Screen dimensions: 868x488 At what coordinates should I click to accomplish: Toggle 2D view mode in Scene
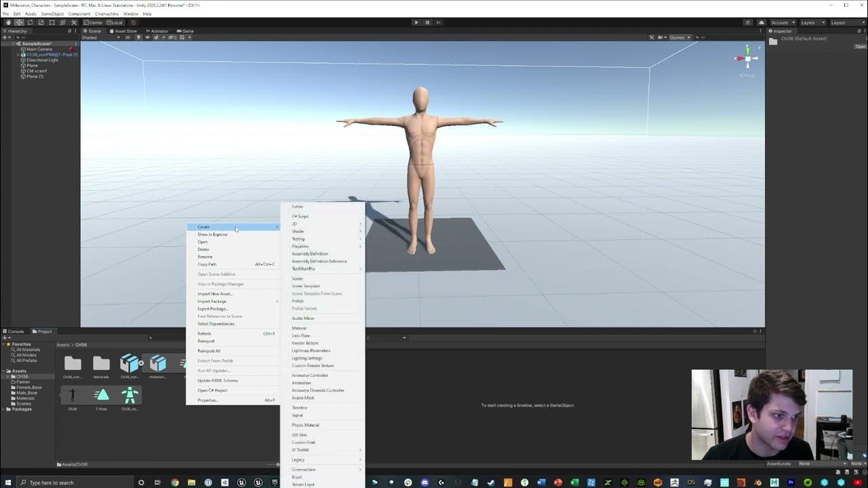point(127,37)
